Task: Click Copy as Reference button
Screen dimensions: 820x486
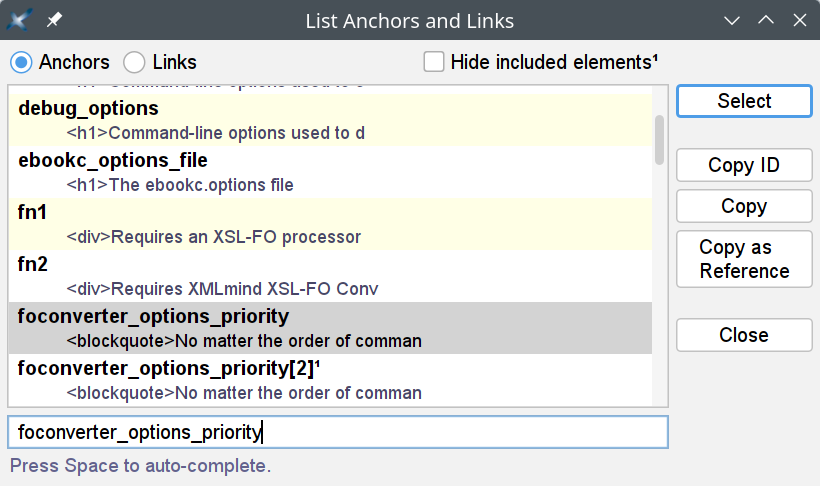Action: [x=744, y=259]
